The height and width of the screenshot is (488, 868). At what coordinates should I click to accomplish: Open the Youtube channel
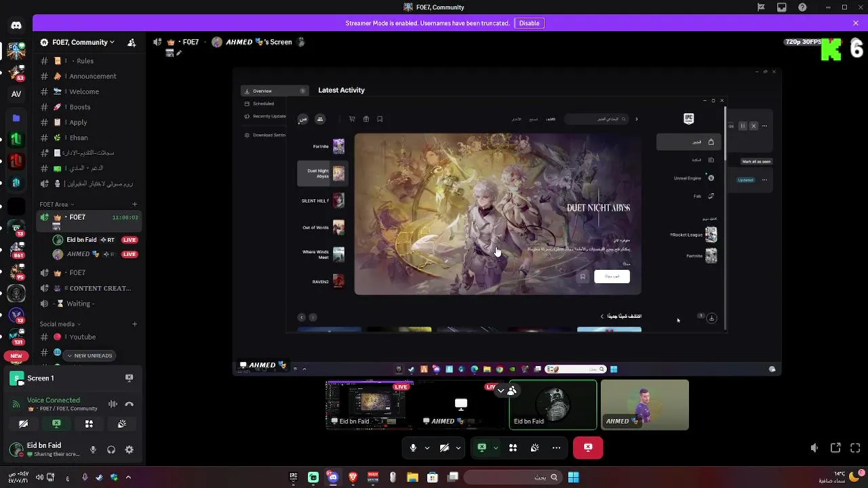click(87, 337)
